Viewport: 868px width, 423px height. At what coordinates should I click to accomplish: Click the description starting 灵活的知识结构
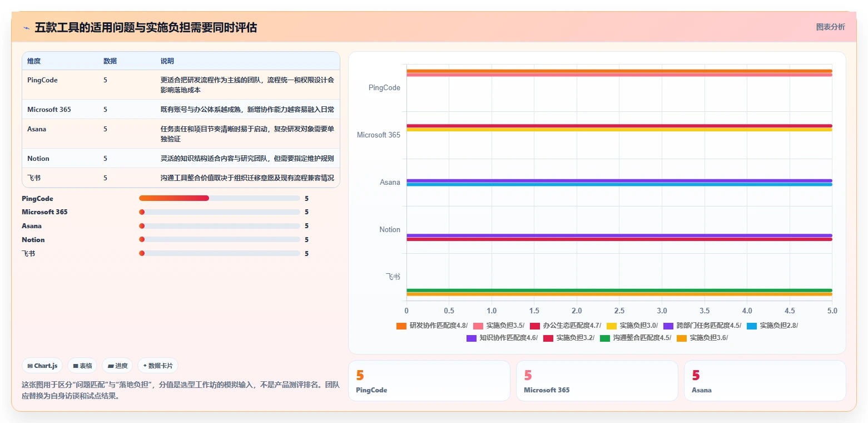click(247, 159)
